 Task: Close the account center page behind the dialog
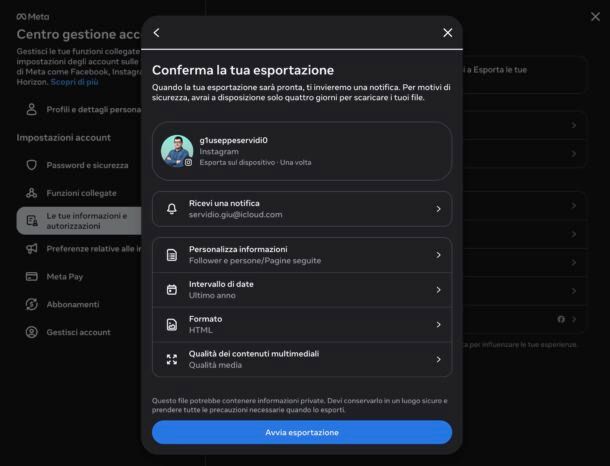tap(595, 16)
